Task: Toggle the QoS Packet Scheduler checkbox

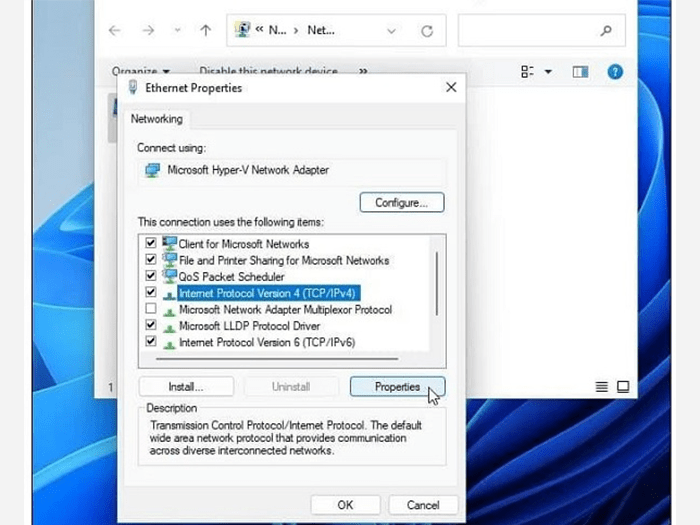Action: point(151,275)
